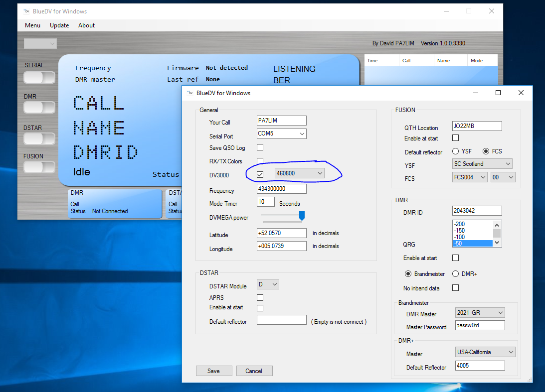Maximize the BlueDV settings window
Image resolution: width=545 pixels, height=392 pixels.
point(498,93)
